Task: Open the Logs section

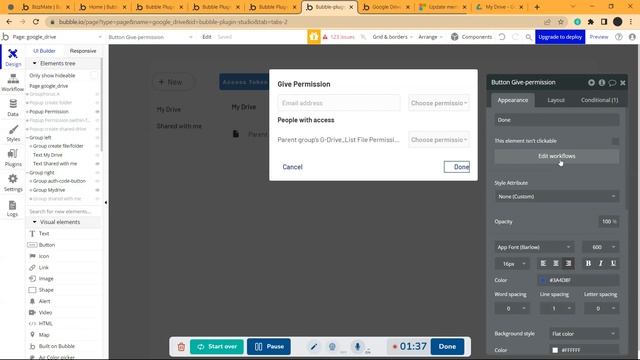Action: click(x=13, y=208)
